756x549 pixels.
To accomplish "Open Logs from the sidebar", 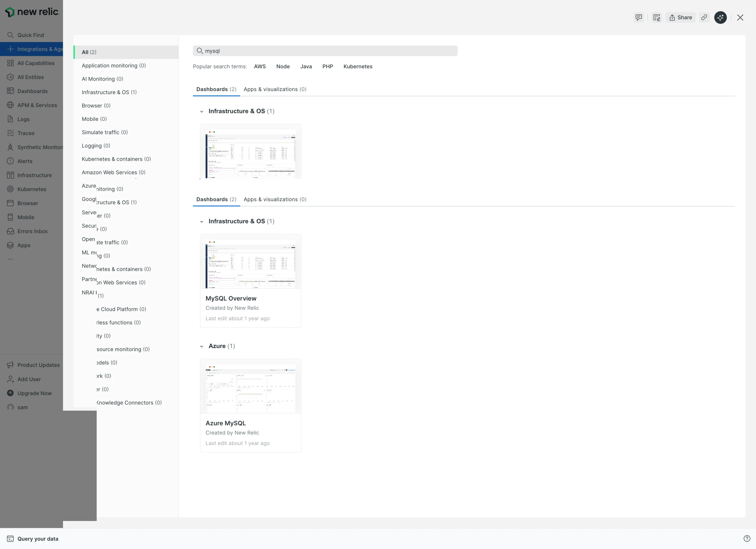I will [x=31, y=119].
